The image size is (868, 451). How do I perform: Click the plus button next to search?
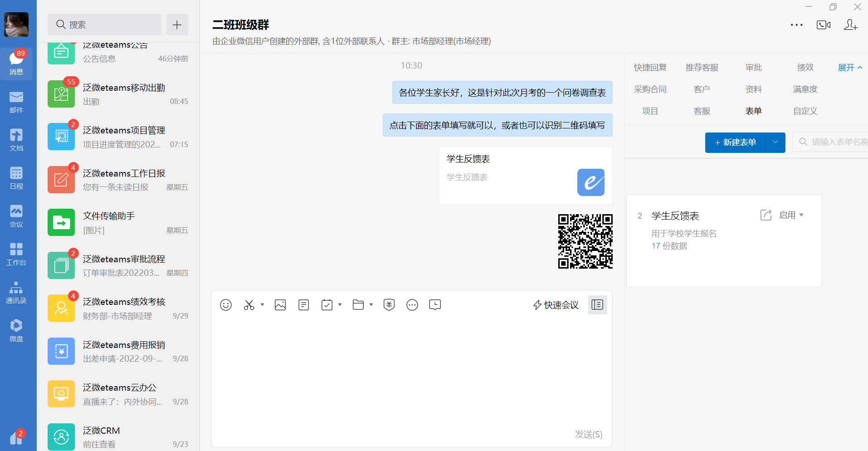tap(177, 25)
